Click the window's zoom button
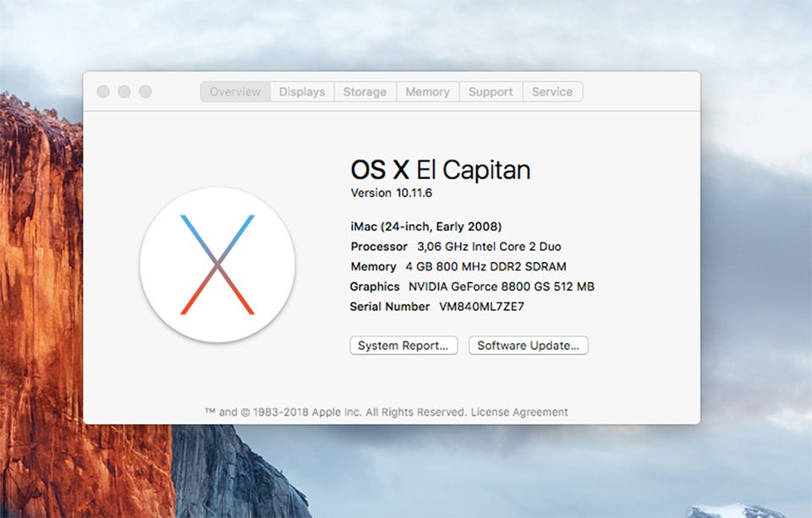This screenshot has width=812, height=518. pos(145,91)
